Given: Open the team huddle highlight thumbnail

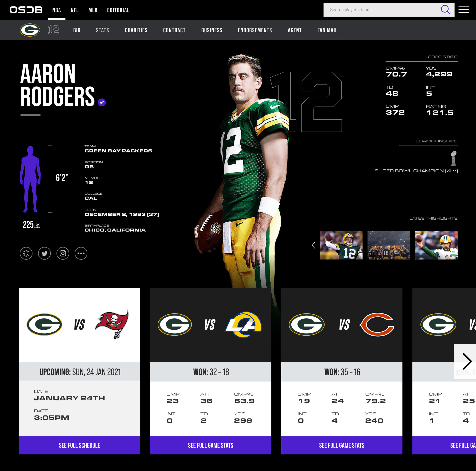Looking at the screenshot, I should (389, 245).
